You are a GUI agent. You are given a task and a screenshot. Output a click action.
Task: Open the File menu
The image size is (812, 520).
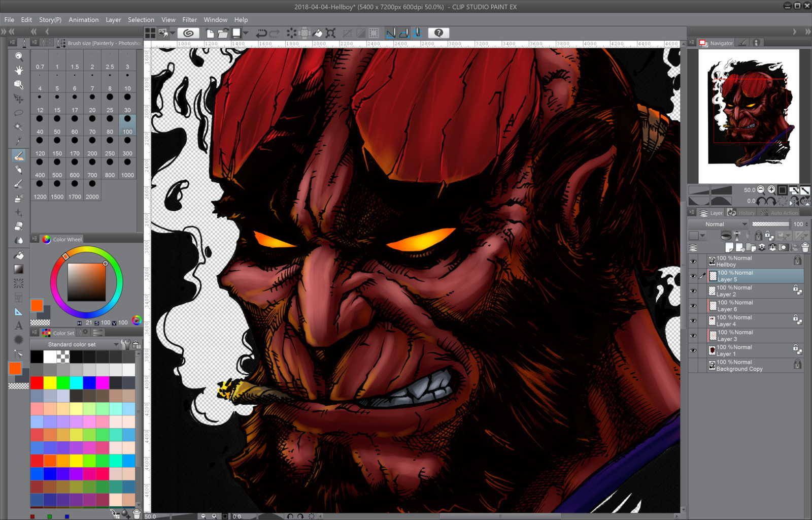(x=9, y=20)
